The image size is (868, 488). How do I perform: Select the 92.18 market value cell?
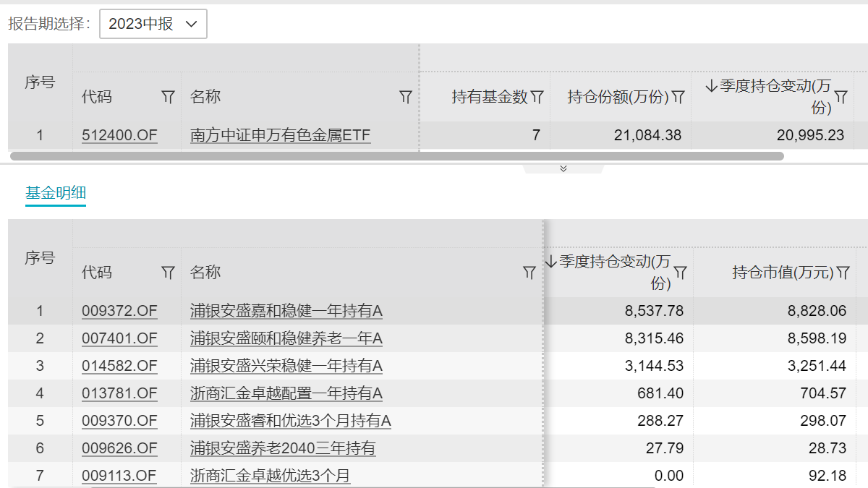775,475
